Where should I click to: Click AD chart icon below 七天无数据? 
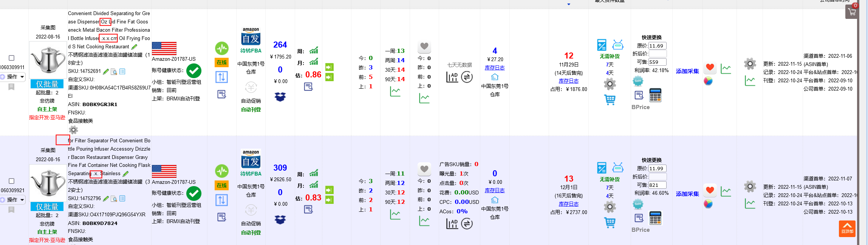[452, 77]
